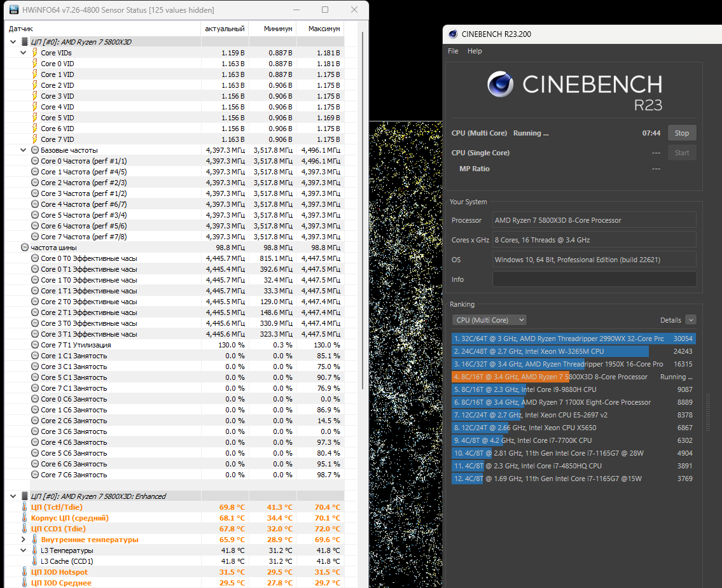Click clock icon of Core 0 T0 Эффективные часы

[35, 258]
